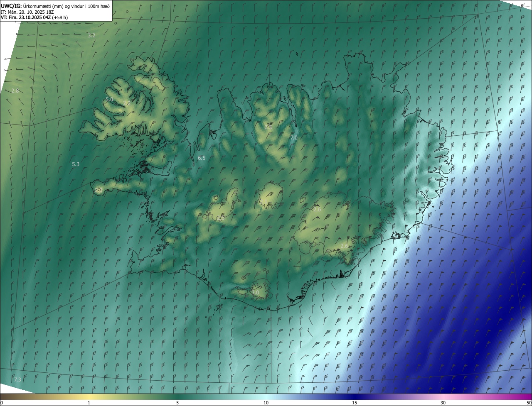Click the 5.0 value label in the Westfjords
The width and height of the screenshot is (532, 406).
pos(109,100)
